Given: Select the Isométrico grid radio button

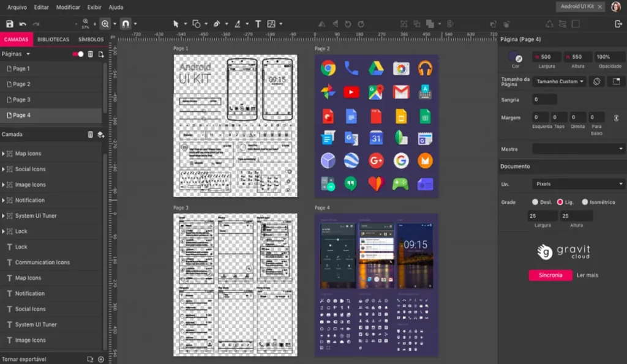Looking at the screenshot, I should click(x=585, y=202).
